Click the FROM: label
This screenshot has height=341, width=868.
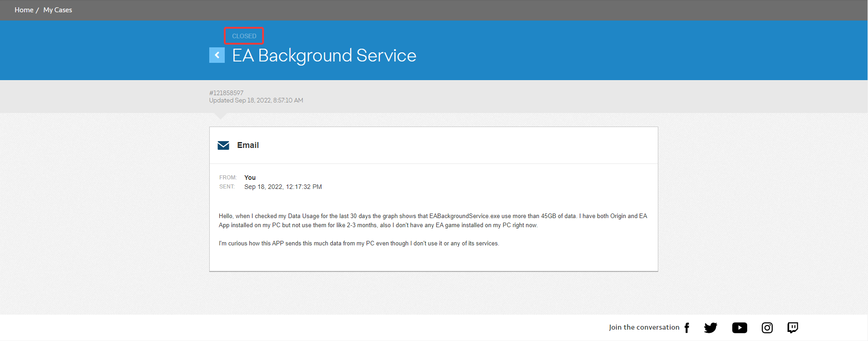[x=228, y=178]
